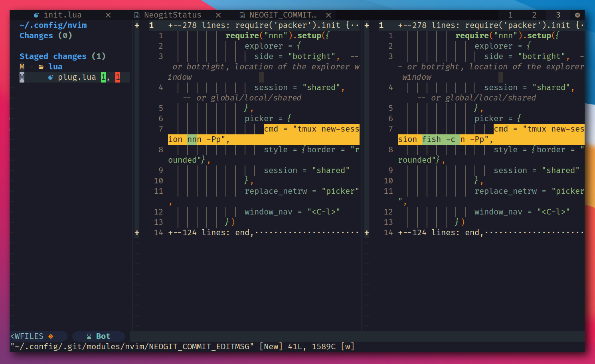Click the M status marker on plug.lua row

22,77
